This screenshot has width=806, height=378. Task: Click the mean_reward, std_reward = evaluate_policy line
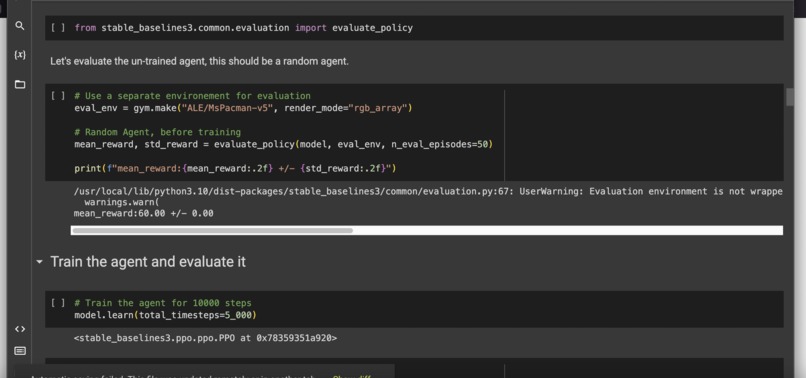[284, 144]
